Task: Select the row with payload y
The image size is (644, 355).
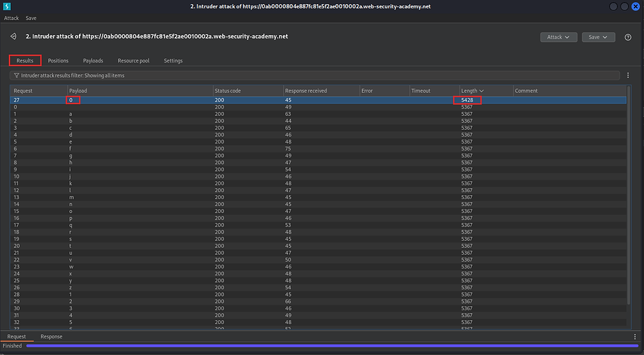Action: (x=318, y=281)
